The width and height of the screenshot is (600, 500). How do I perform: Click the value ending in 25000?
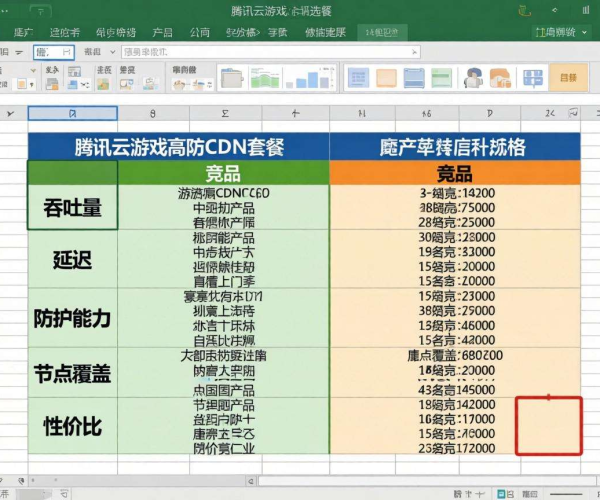[457, 222]
